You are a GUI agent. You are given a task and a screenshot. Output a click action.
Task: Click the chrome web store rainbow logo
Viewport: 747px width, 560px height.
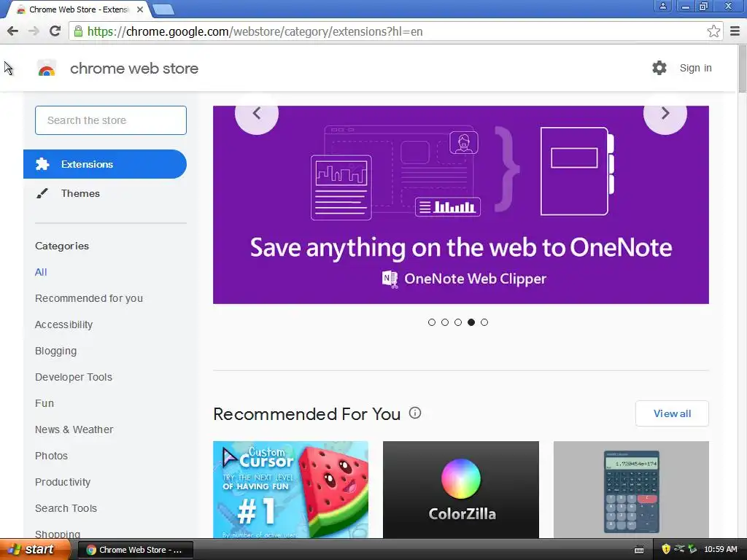47,69
